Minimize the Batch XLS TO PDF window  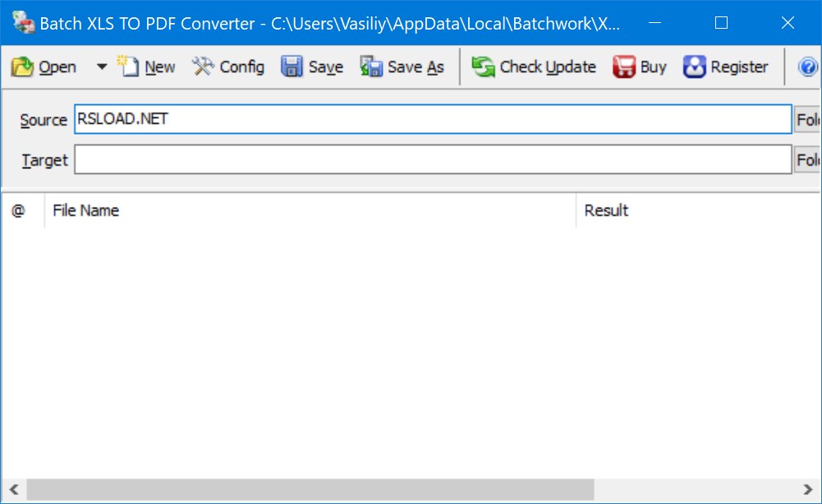[654, 22]
